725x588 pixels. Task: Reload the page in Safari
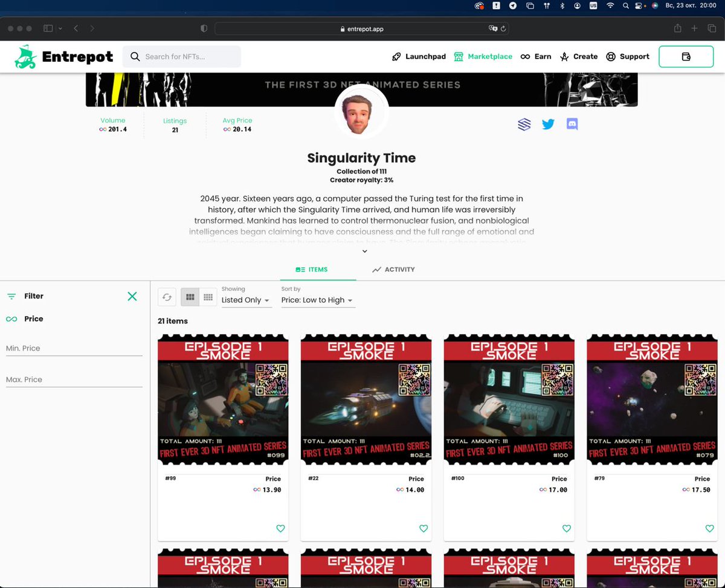(x=503, y=28)
